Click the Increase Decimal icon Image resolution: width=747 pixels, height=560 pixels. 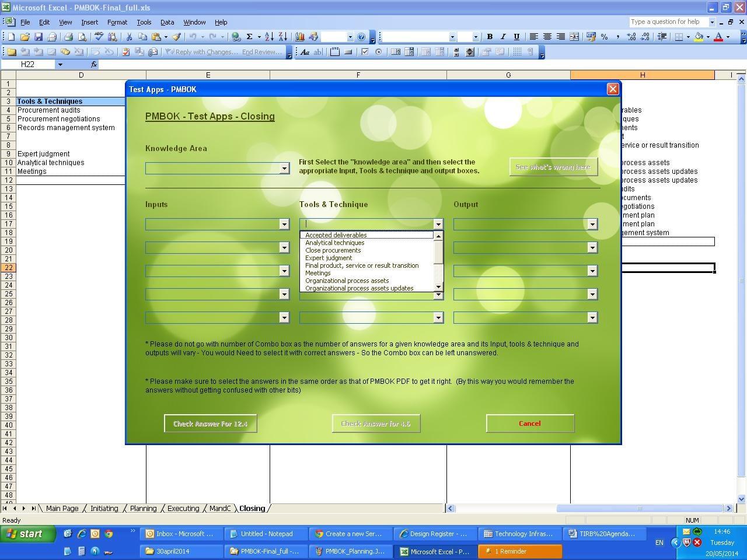click(631, 36)
